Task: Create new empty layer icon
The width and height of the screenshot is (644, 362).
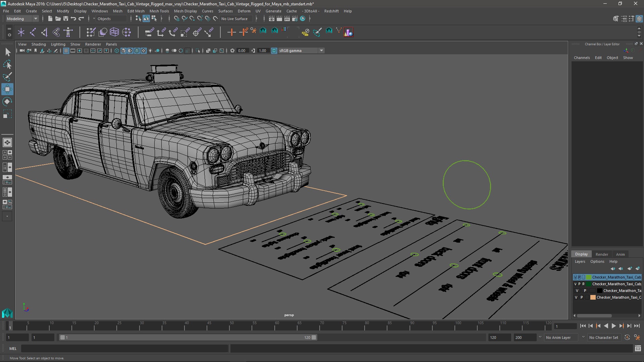Action: tap(630, 268)
